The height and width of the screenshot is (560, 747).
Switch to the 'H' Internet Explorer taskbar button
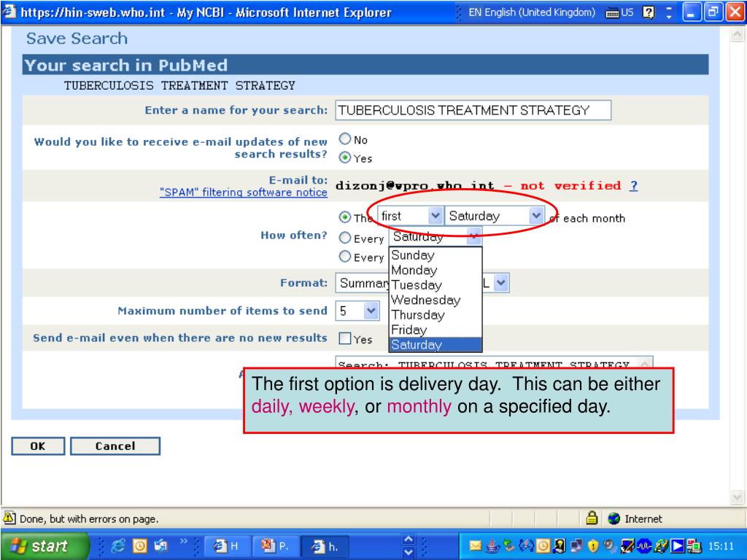[226, 546]
